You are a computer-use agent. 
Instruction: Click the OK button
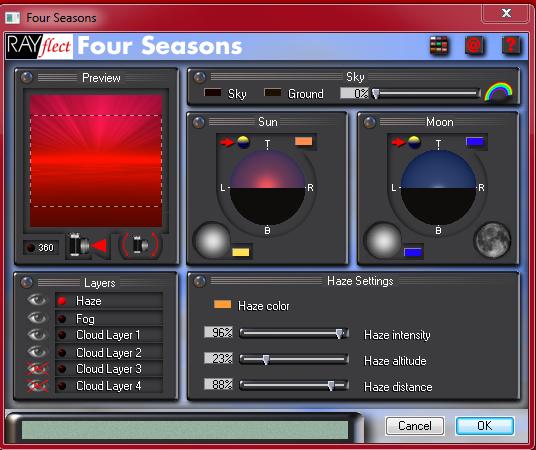tap(485, 426)
